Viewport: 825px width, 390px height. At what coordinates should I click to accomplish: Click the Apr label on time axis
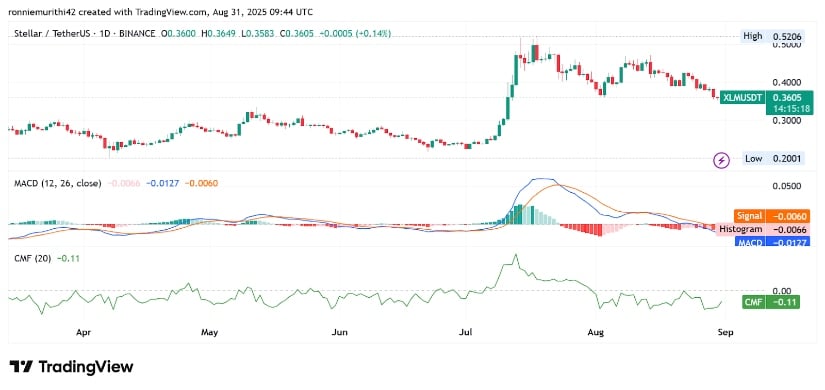click(82, 333)
